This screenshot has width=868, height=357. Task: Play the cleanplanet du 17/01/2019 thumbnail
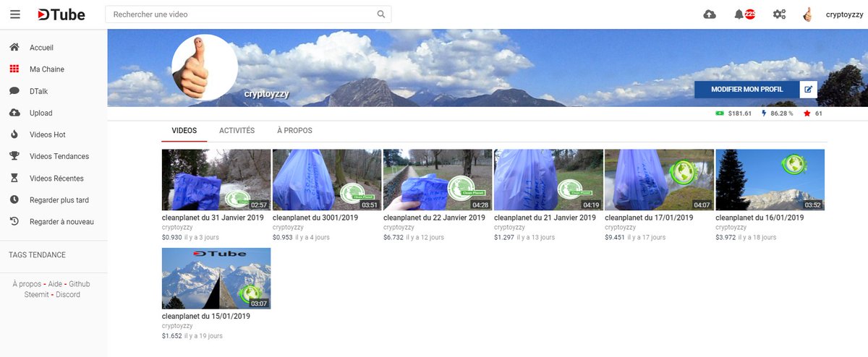(x=659, y=180)
